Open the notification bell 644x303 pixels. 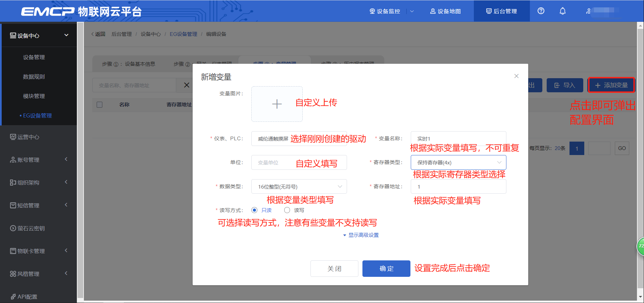pyautogui.click(x=562, y=11)
